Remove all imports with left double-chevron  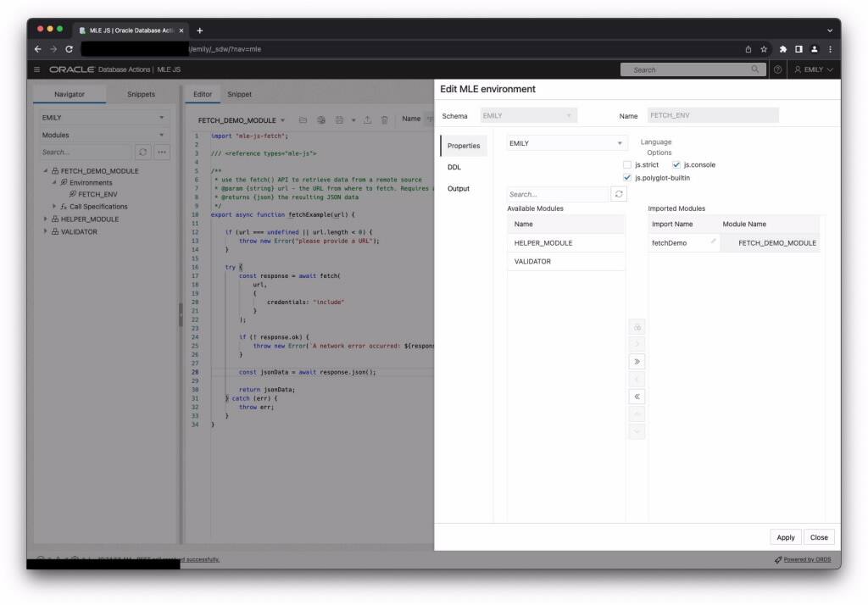pyautogui.click(x=637, y=396)
